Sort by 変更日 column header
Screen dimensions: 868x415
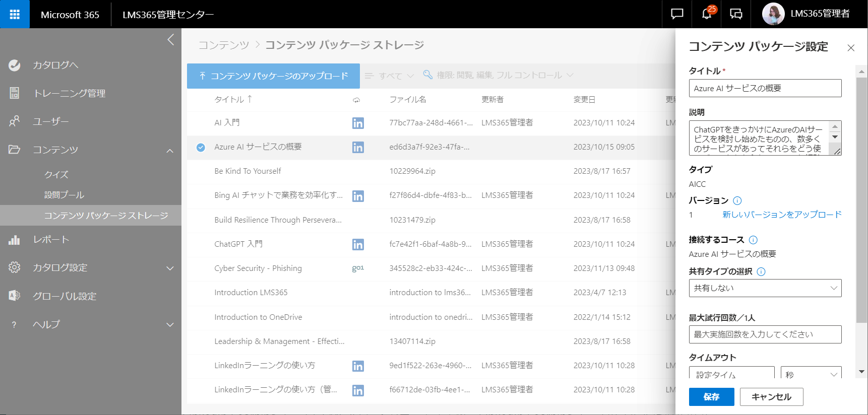(x=584, y=99)
